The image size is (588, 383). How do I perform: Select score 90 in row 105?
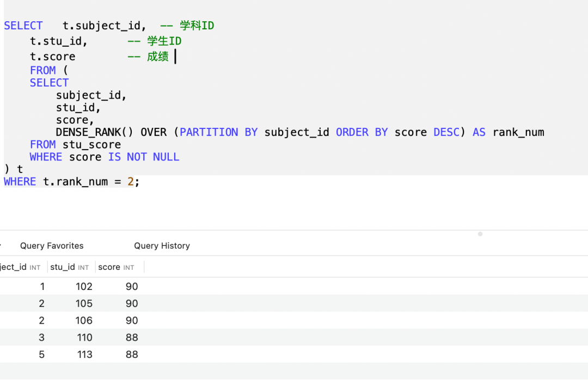pos(132,303)
